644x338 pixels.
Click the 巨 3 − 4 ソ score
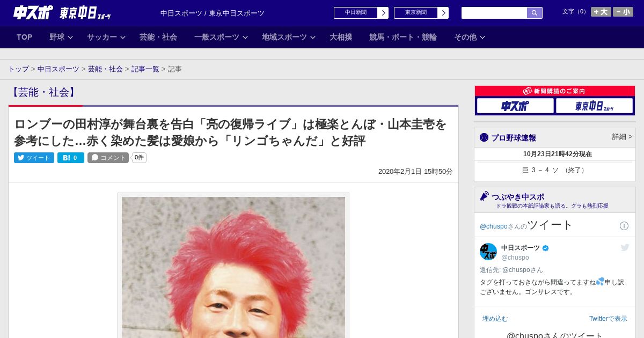555,170
